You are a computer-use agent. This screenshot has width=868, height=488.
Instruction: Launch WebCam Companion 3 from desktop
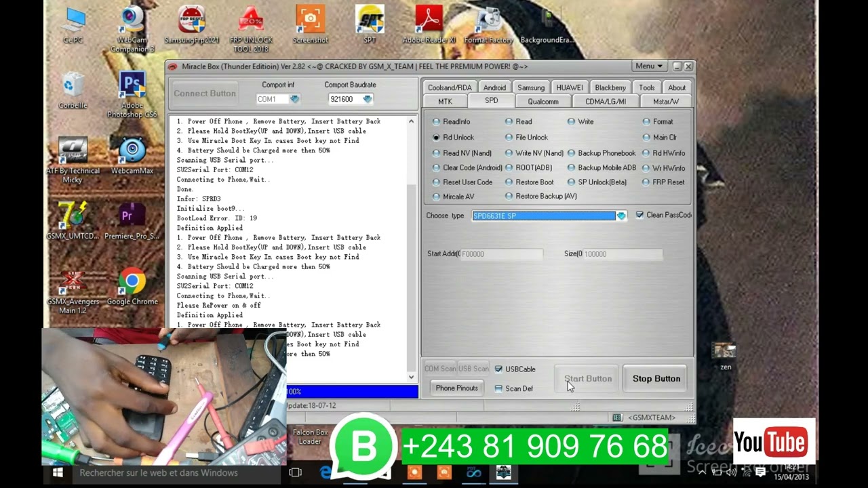132,29
